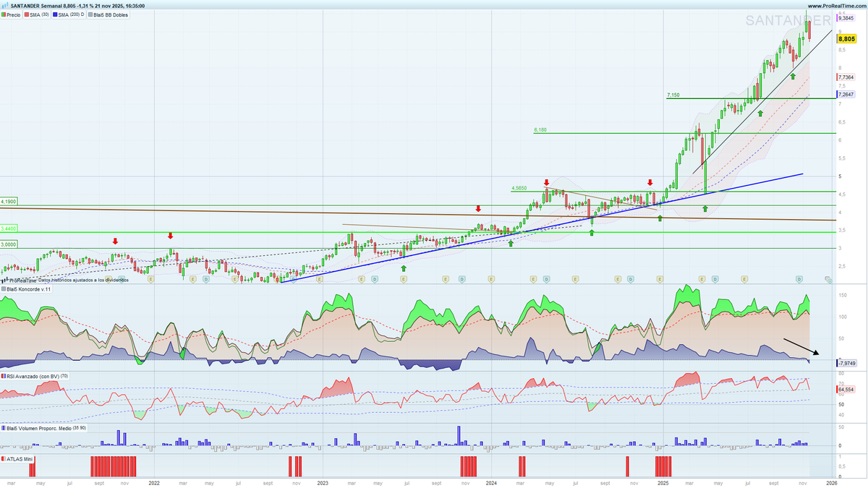The image size is (868, 488).
Task: Open the RSI Avanzado (con BV) panel label
Action: tap(35, 376)
